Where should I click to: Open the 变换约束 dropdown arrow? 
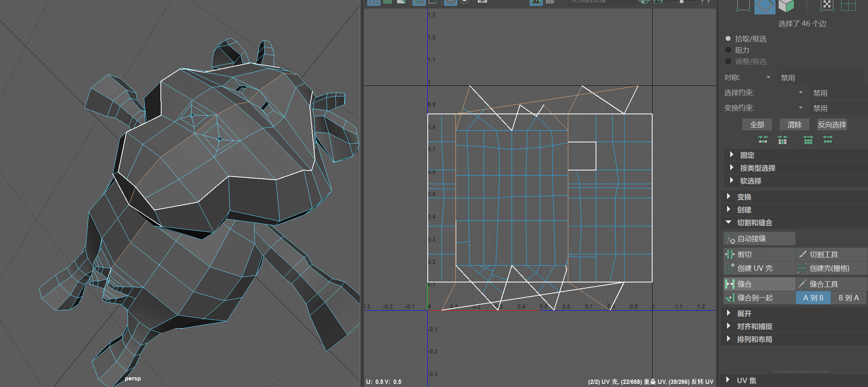pyautogui.click(x=800, y=108)
